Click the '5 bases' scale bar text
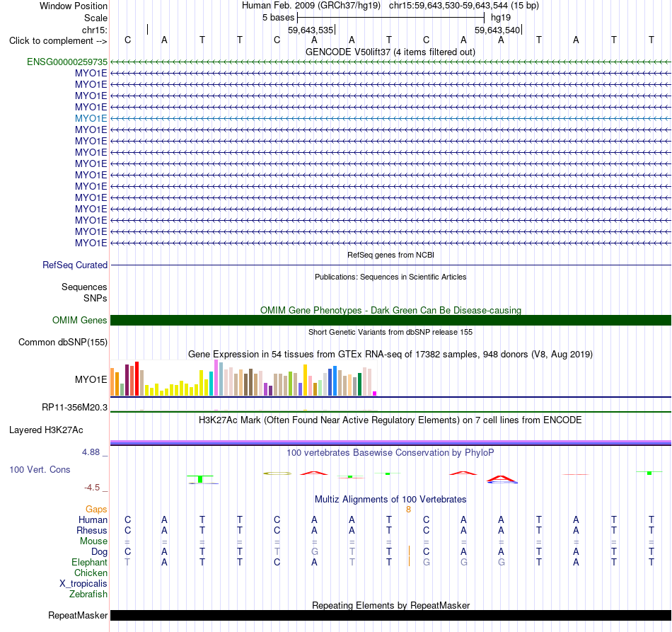 click(278, 18)
